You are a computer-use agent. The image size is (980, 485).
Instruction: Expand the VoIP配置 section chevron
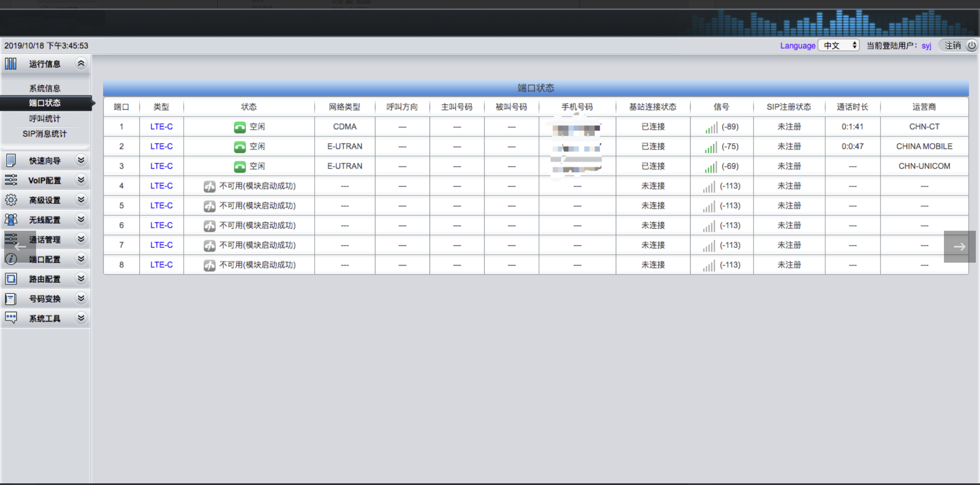81,180
